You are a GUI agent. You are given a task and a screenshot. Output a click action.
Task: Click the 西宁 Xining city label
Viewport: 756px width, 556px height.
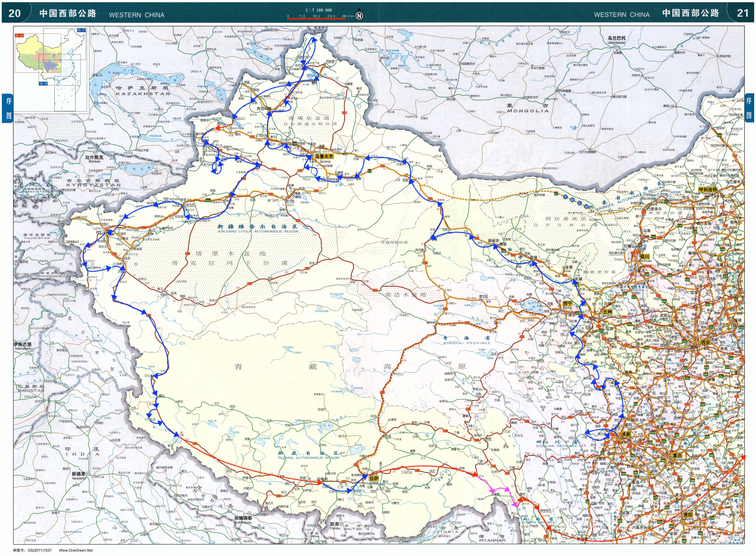[x=568, y=303]
